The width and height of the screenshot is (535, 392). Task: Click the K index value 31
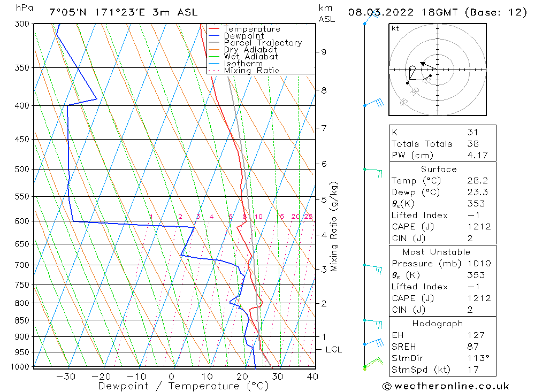(473, 132)
